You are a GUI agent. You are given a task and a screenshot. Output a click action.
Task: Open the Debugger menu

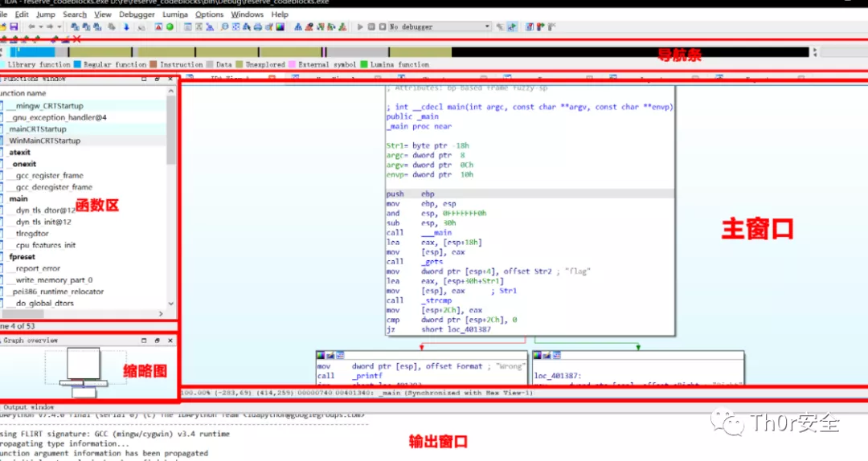(137, 14)
